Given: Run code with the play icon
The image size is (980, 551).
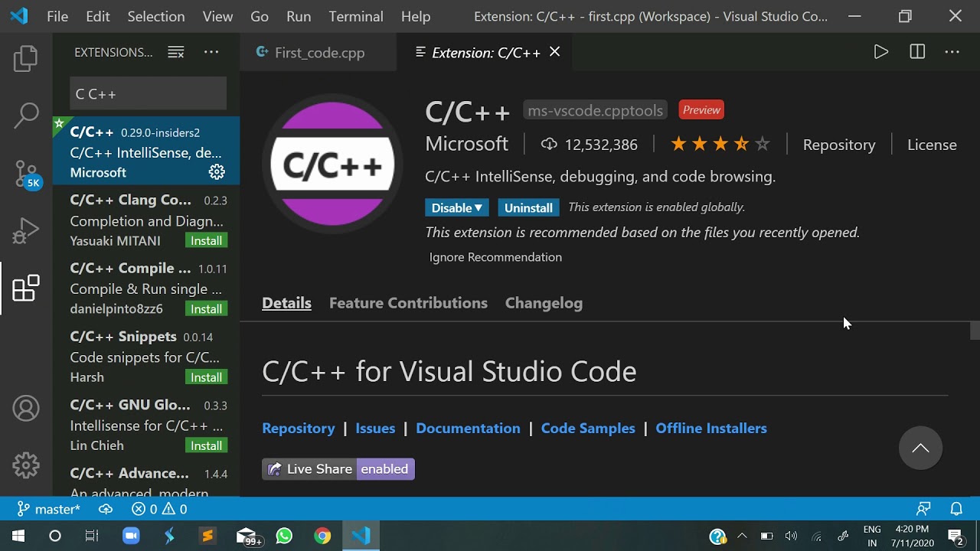Looking at the screenshot, I should (x=881, y=52).
